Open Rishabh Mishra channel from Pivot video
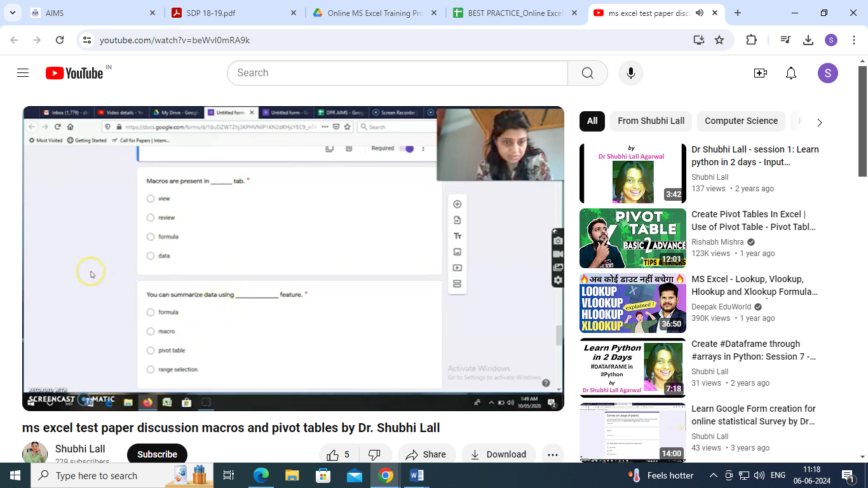This screenshot has height=488, width=868. coord(717,242)
